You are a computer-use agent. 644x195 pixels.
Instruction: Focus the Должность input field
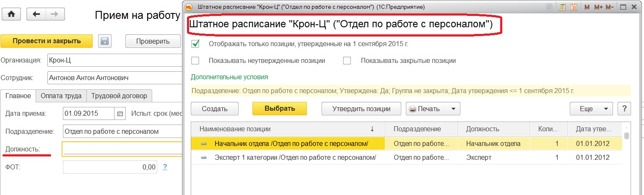(122, 149)
